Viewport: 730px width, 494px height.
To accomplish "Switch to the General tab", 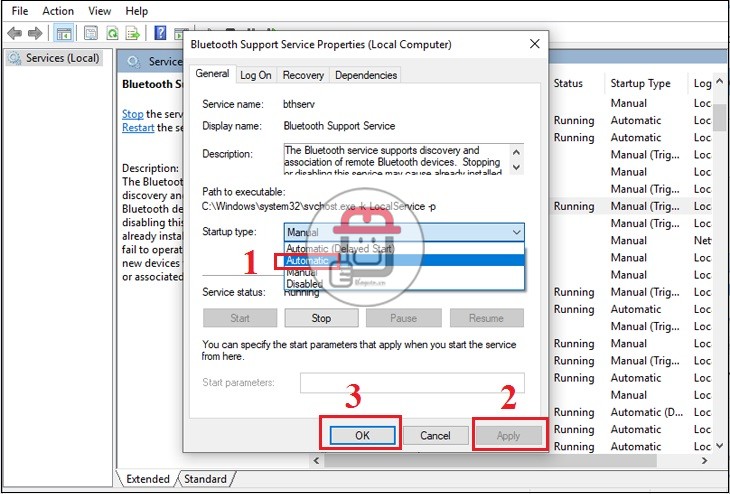I will point(212,74).
